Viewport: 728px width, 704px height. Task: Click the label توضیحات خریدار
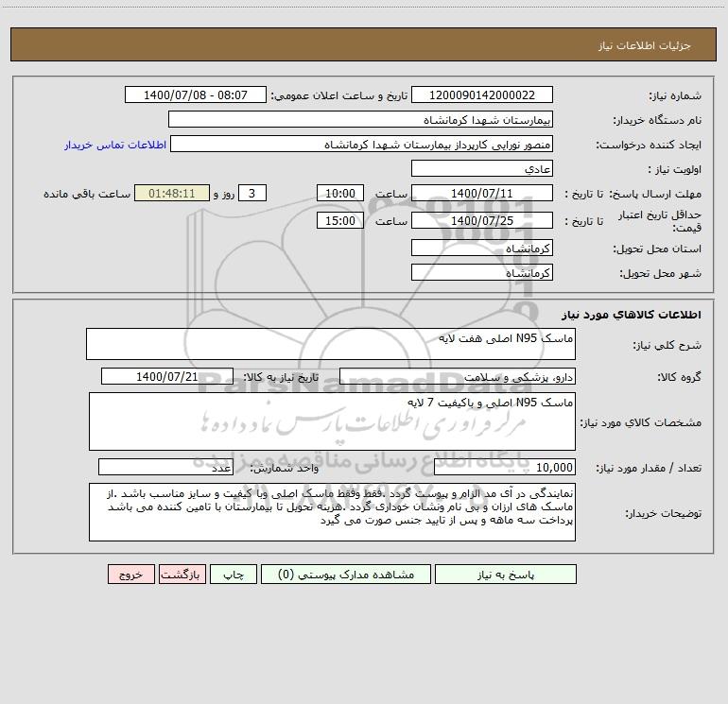(664, 514)
